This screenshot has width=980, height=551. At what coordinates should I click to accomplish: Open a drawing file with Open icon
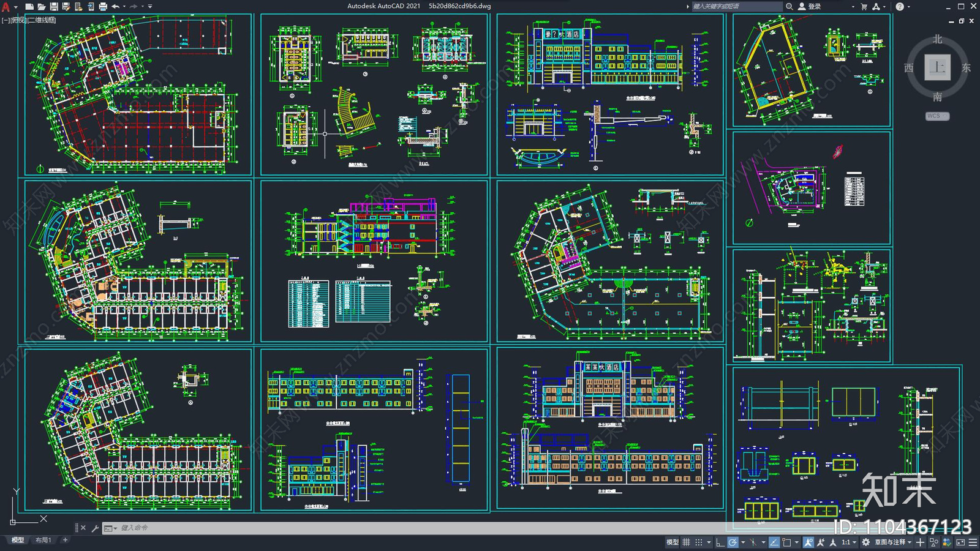tap(42, 7)
